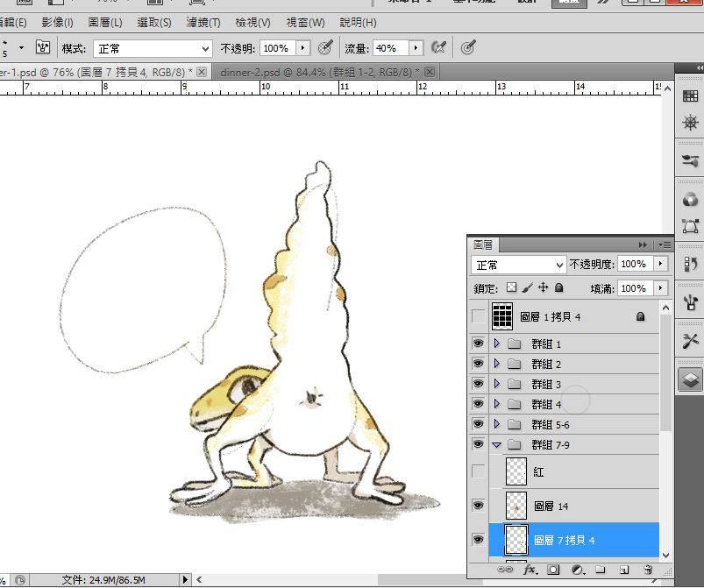Screen dimensions: 704x588
Task: Open the brush flow 流量 slider arrow
Action: [x=416, y=48]
